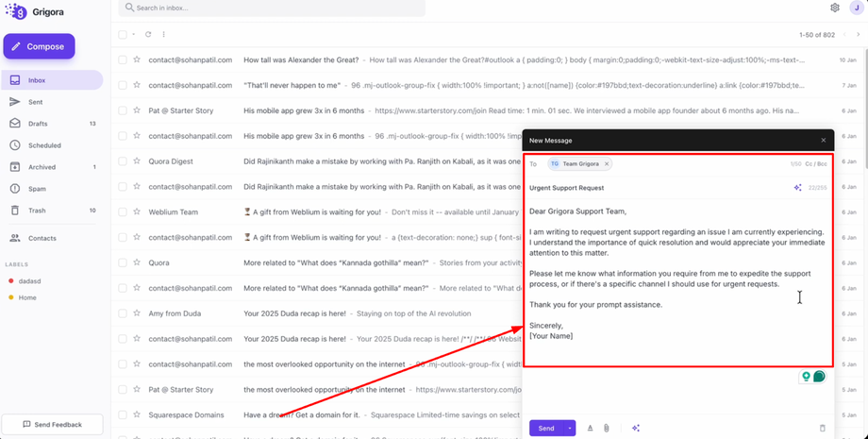Viewport: 868px width, 439px height.
Task: Open the Trash folder
Action: click(x=52, y=211)
